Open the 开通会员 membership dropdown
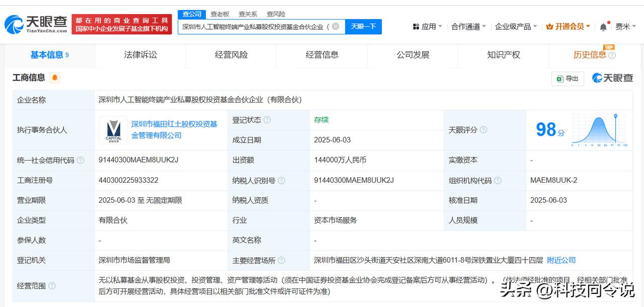Image resolution: width=644 pixels, height=307 pixels. point(568,27)
